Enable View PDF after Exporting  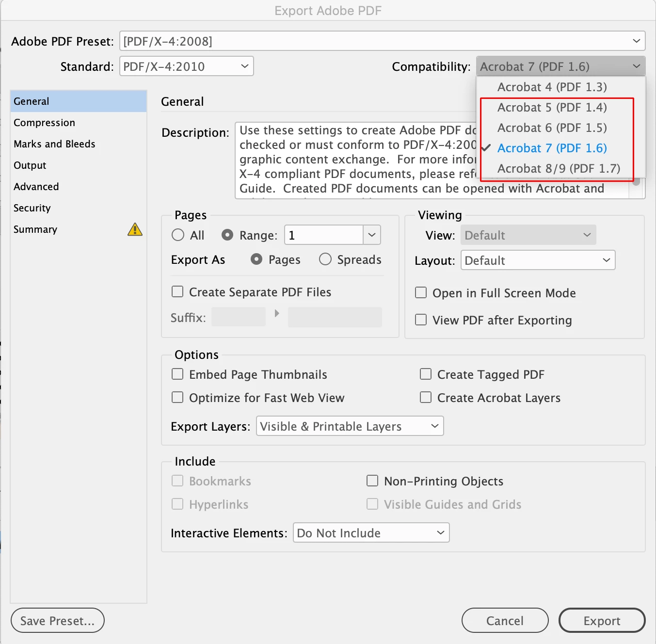[x=421, y=320]
